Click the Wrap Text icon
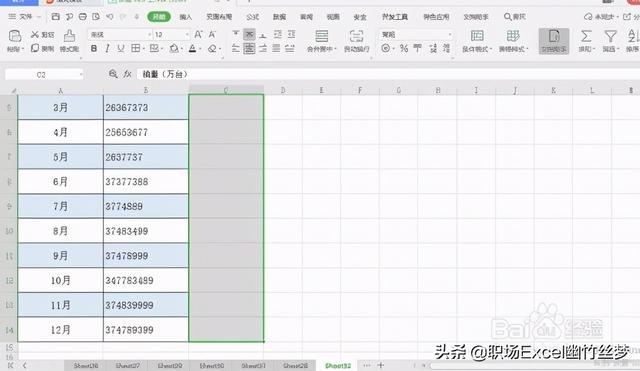640x371 pixels. pyautogui.click(x=356, y=36)
